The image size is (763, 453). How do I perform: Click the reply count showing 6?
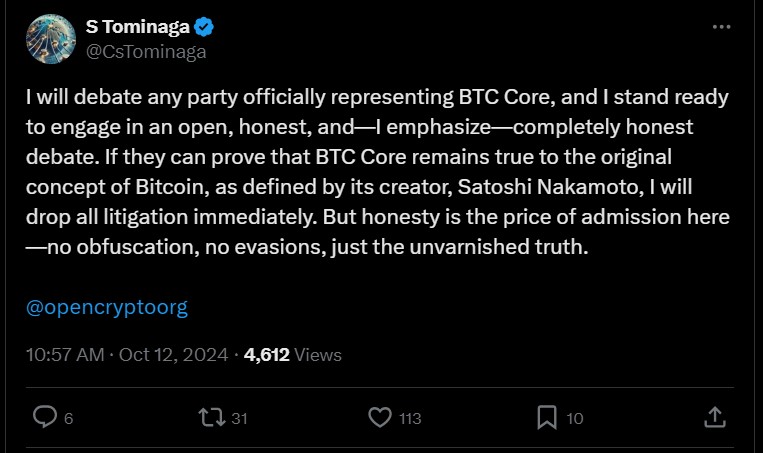click(69, 418)
